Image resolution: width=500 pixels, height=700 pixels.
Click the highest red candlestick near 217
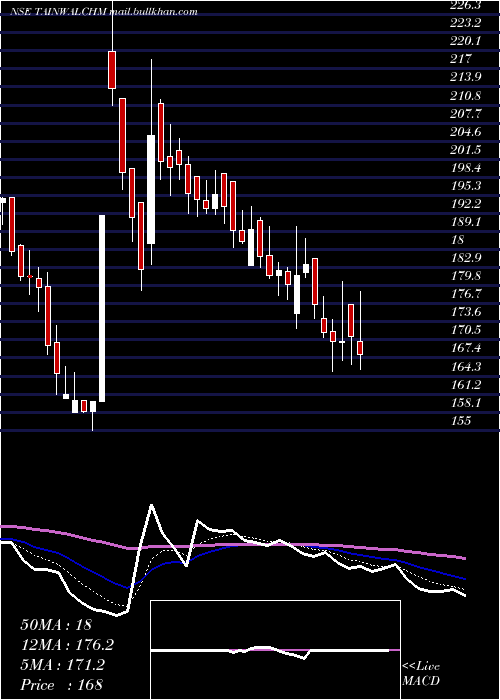coord(112,70)
